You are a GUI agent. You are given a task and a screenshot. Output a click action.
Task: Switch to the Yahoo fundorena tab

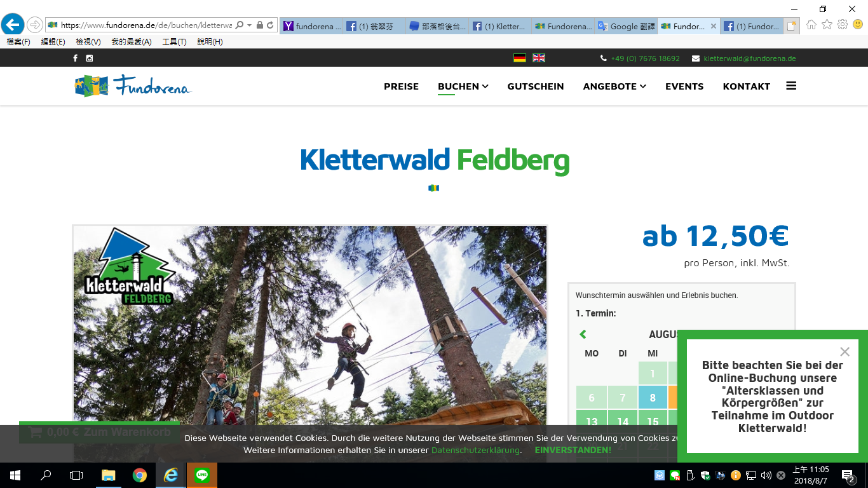[311, 26]
